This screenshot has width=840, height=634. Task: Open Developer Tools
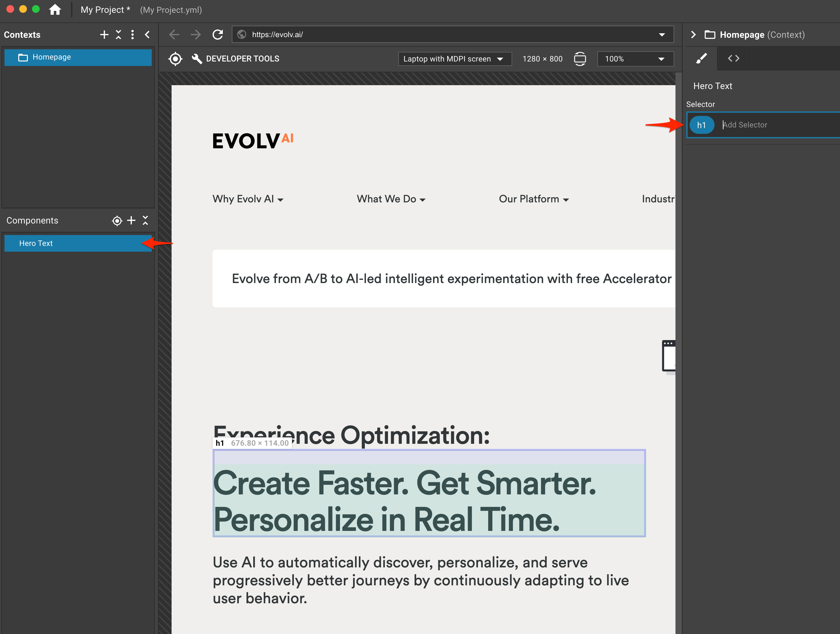point(235,59)
